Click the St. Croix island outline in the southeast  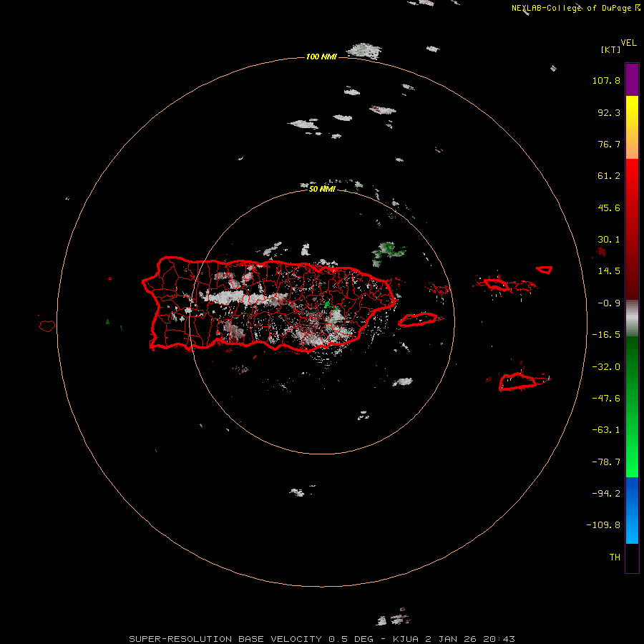[524, 381]
